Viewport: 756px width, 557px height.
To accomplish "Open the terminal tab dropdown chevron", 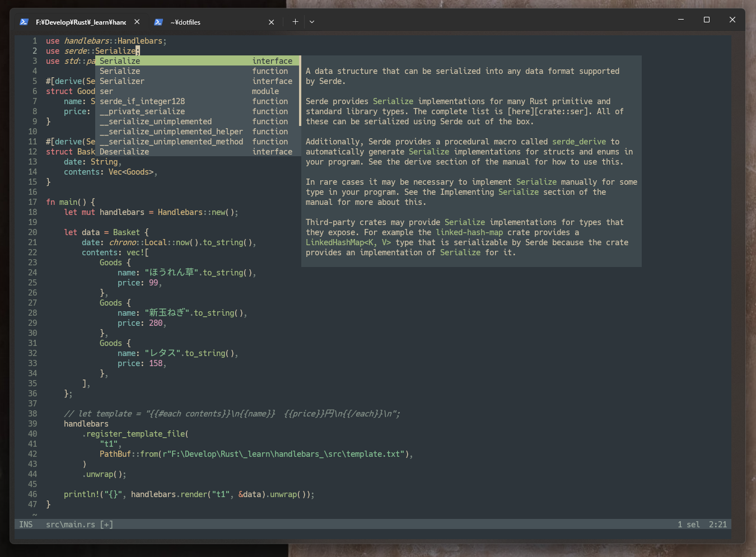I will (x=312, y=21).
